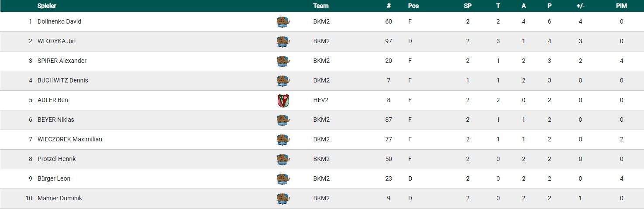Sort by the P points column header

tap(549, 6)
